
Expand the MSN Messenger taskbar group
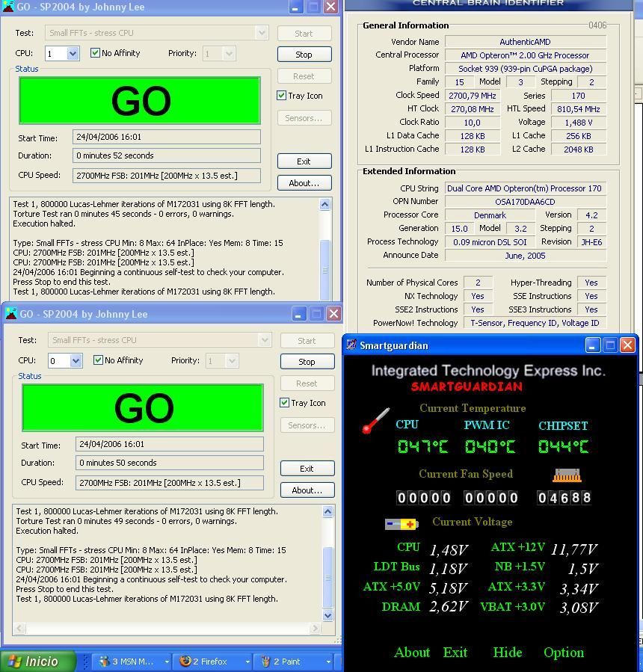coord(133,662)
